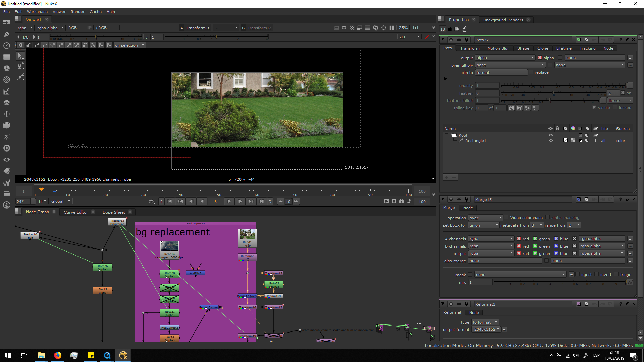Image resolution: width=644 pixels, height=362 pixels.
Task: Enable Video colorspace checkbox in Merge15
Action: point(506,218)
